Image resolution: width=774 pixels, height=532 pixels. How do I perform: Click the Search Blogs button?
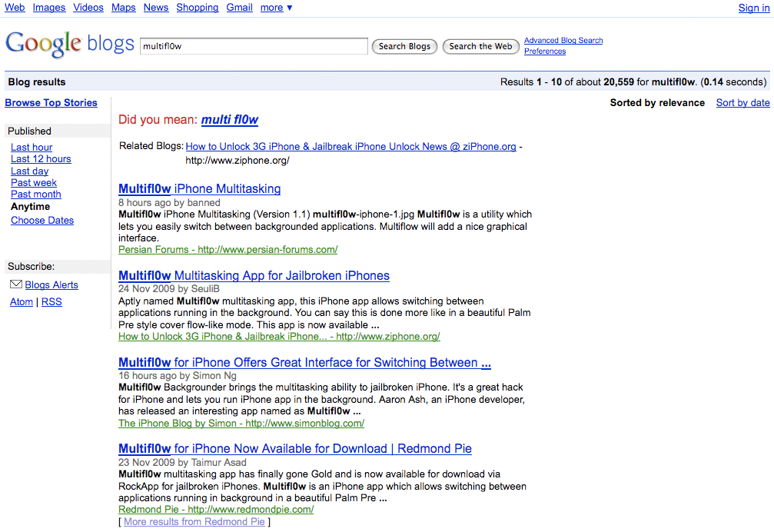click(x=404, y=46)
